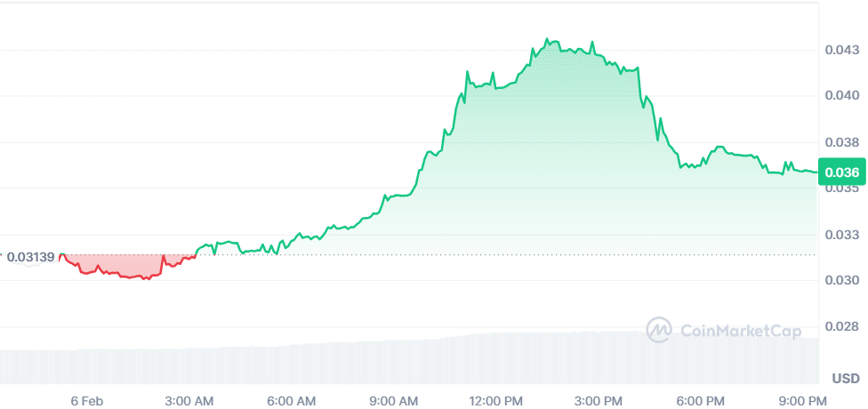The height and width of the screenshot is (409, 868).
Task: Click the 0.038 price axis label
Action: click(x=840, y=142)
